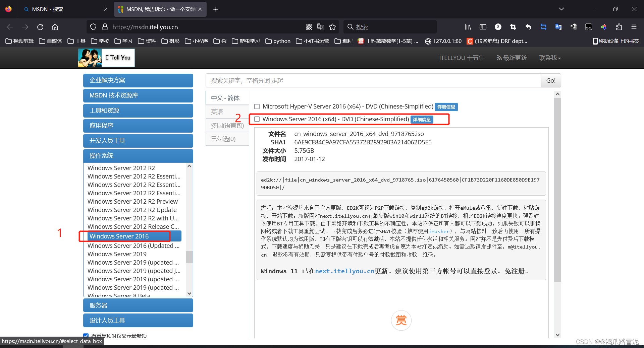Click the 赏 donate button

pyautogui.click(x=401, y=320)
